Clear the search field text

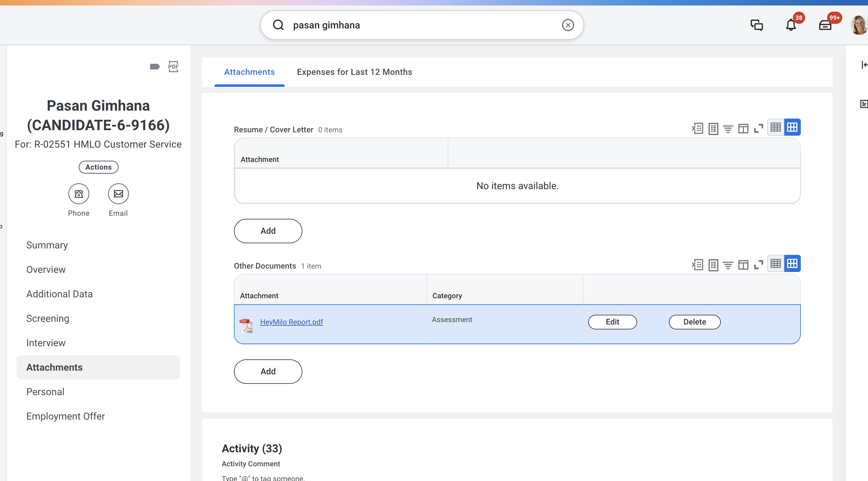568,25
